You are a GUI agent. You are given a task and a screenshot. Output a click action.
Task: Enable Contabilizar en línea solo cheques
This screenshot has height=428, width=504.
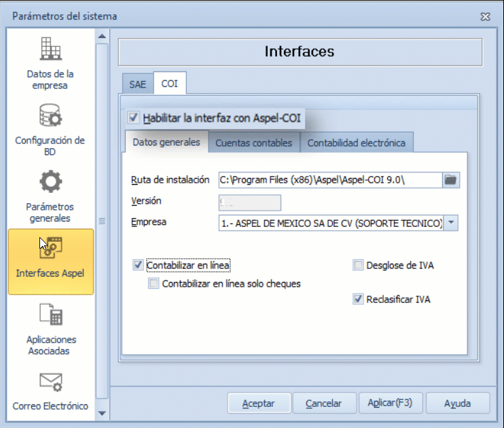154,283
